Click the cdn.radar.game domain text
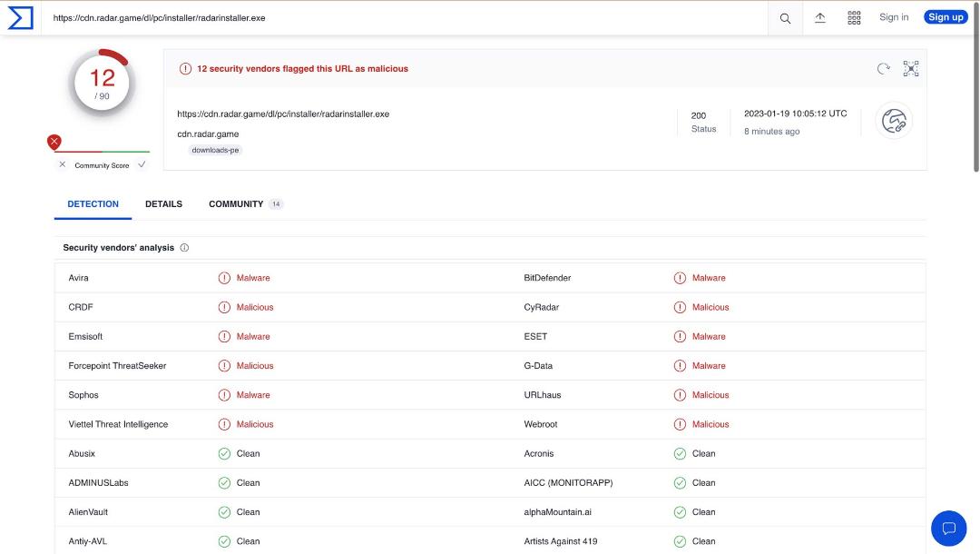The image size is (980, 554). 208,134
